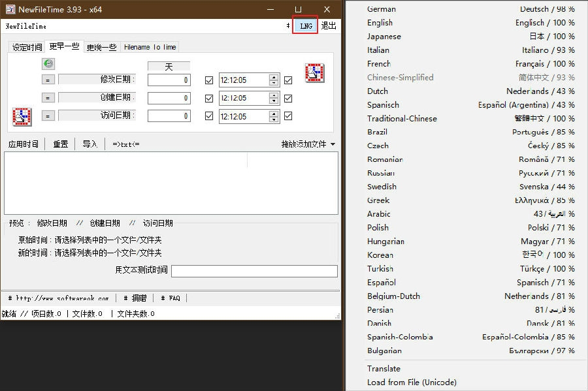Open the LNG language menu
Image resolution: width=588 pixels, height=391 pixels.
pos(306,26)
